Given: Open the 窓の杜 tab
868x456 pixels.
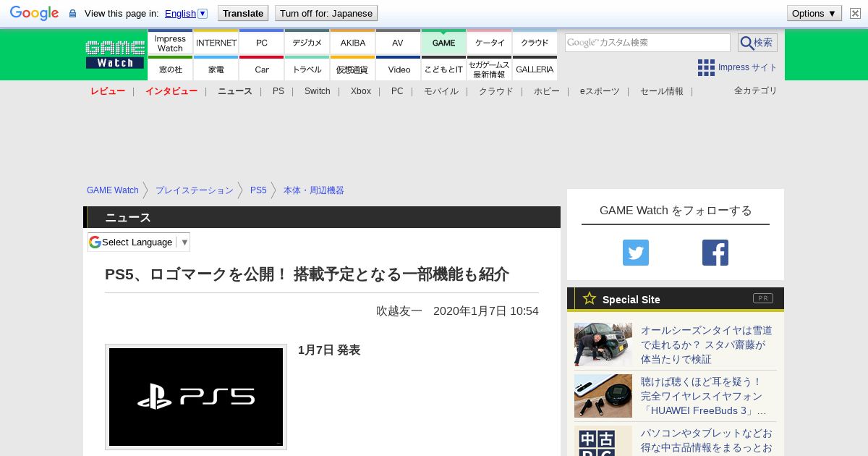Looking at the screenshot, I should point(170,69).
